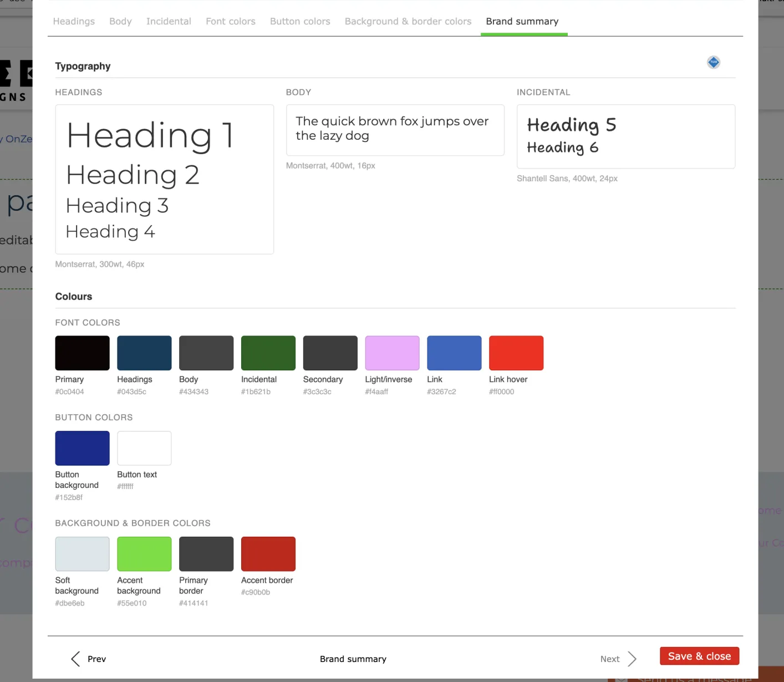Choose the Link blue color swatch
The height and width of the screenshot is (682, 784).
pos(454,353)
